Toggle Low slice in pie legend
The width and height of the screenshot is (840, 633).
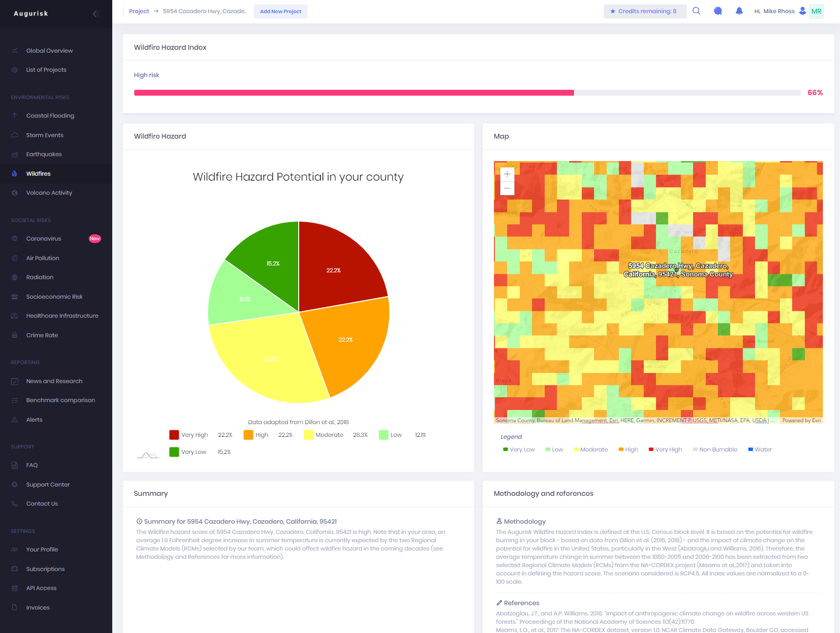pos(402,435)
